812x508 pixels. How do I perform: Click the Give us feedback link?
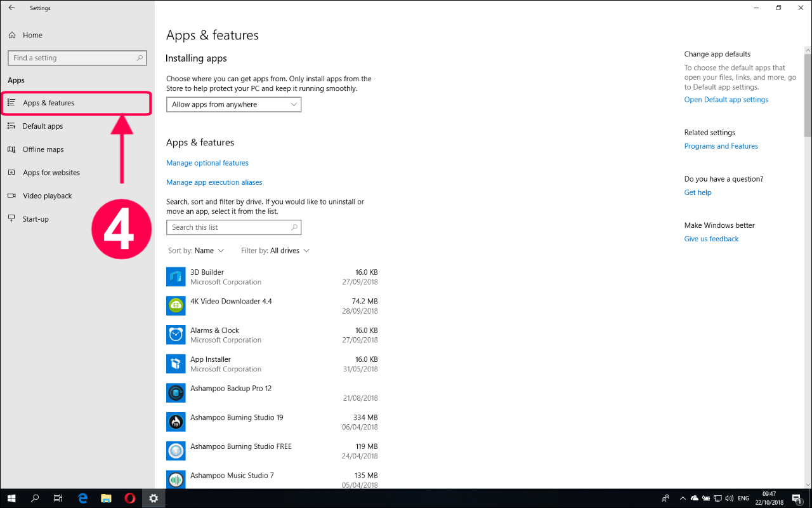click(712, 239)
